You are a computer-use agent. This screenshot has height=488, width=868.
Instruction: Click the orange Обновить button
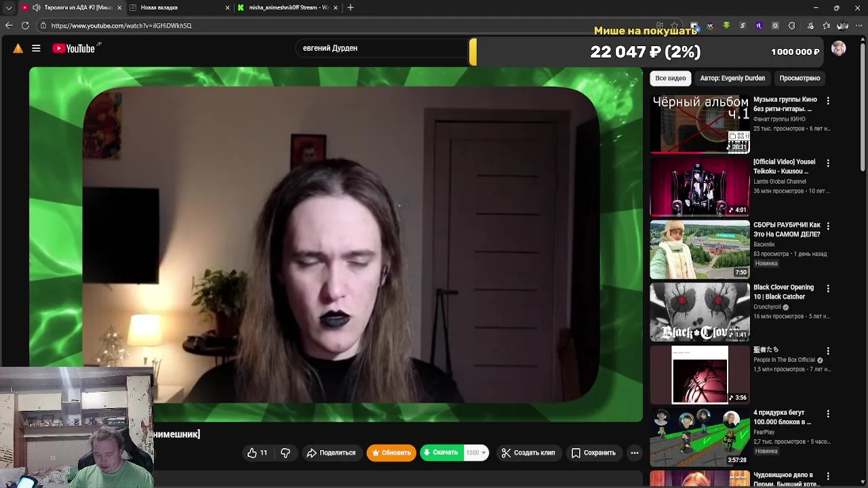click(x=391, y=453)
